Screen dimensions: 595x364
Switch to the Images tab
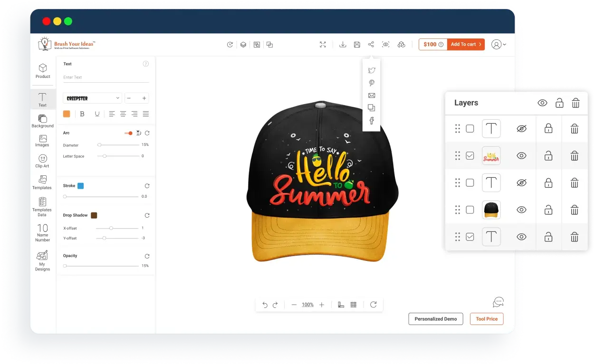coord(42,141)
